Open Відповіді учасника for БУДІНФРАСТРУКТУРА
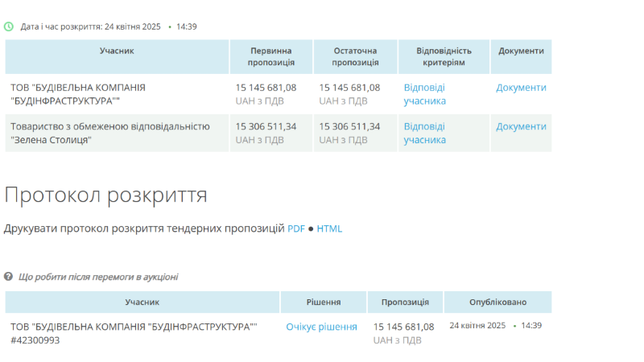644x362 pixels. coord(424,94)
